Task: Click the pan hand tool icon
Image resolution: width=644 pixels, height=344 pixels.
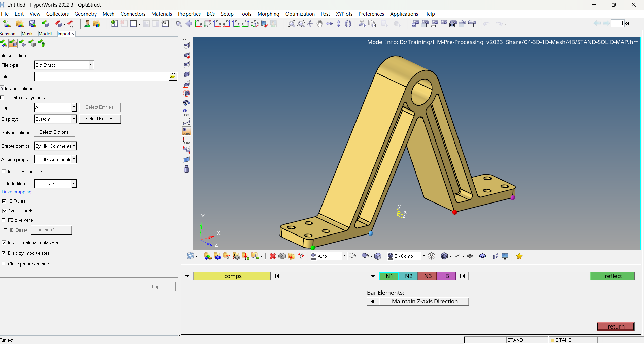Action: pos(319,24)
